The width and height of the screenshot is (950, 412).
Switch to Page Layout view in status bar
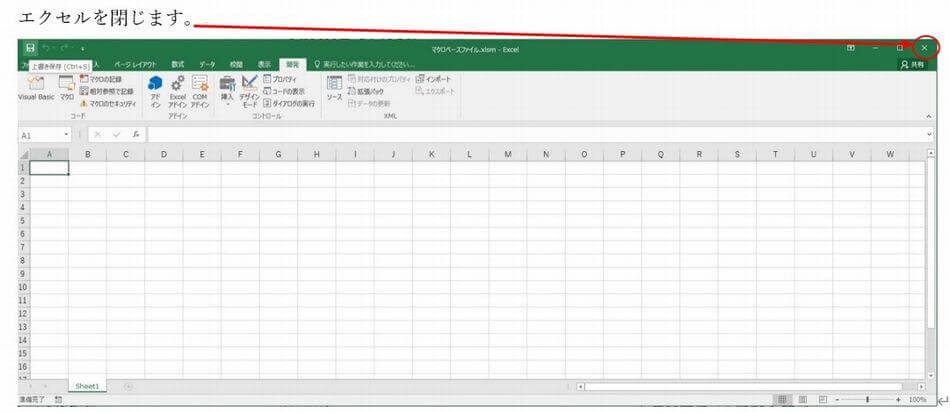[803, 400]
